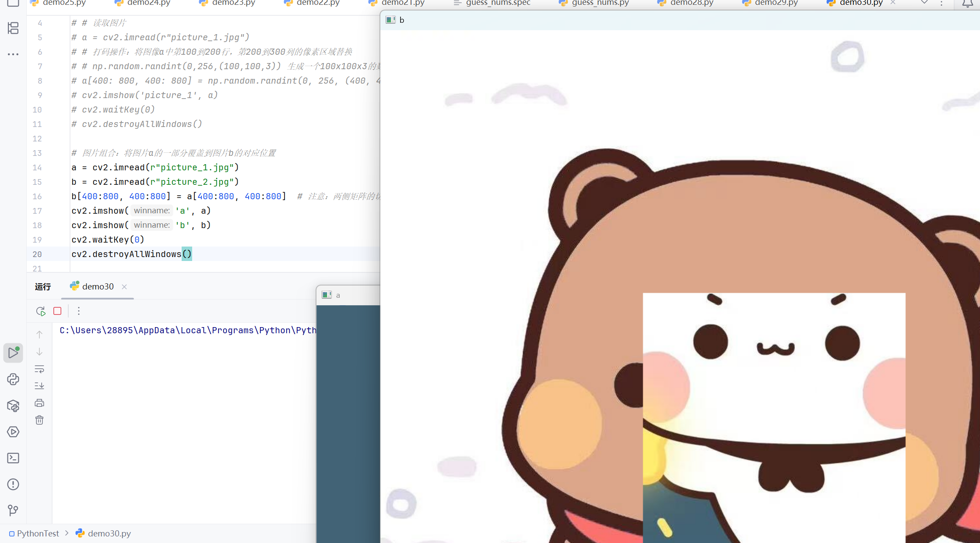Click the Rerun demo30 icon
This screenshot has height=543, width=980.
pos(40,311)
